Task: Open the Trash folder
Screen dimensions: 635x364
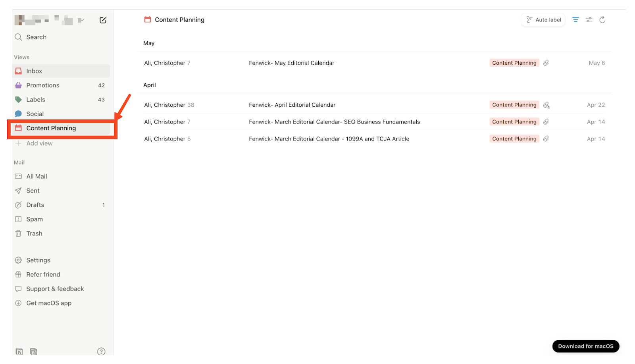Action: point(34,234)
